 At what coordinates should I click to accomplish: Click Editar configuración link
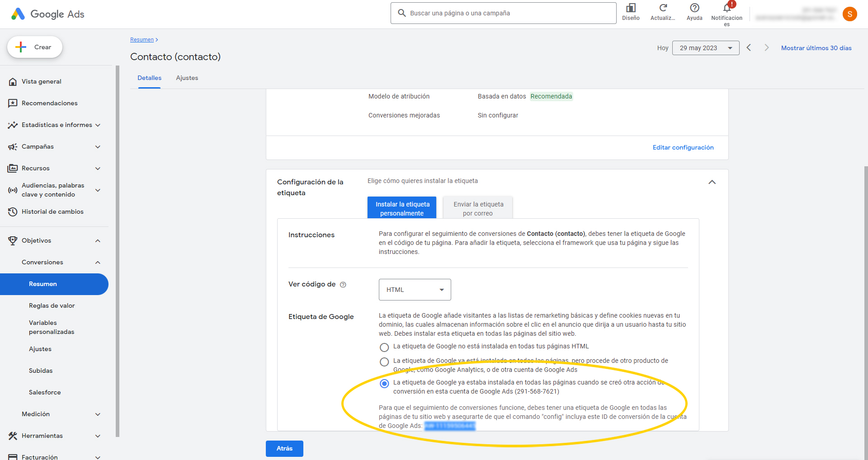683,148
